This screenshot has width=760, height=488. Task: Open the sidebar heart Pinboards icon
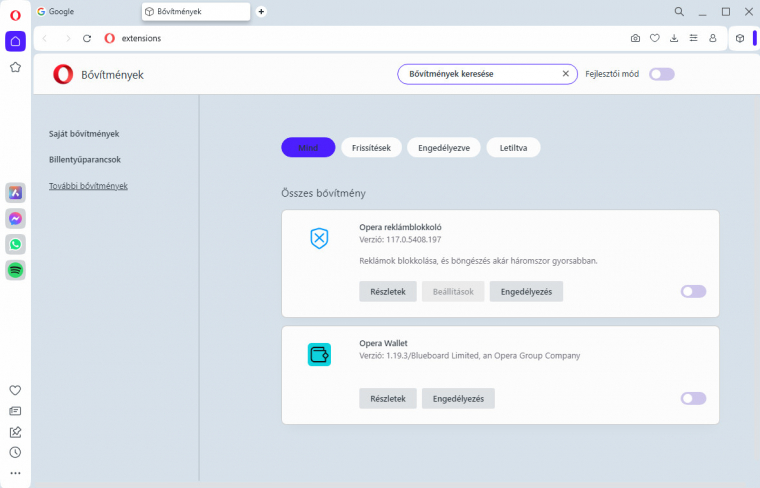(15, 390)
